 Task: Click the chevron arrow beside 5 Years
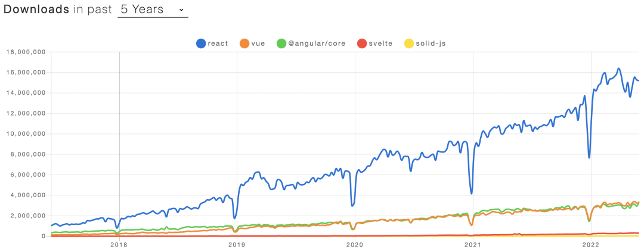pos(181,10)
